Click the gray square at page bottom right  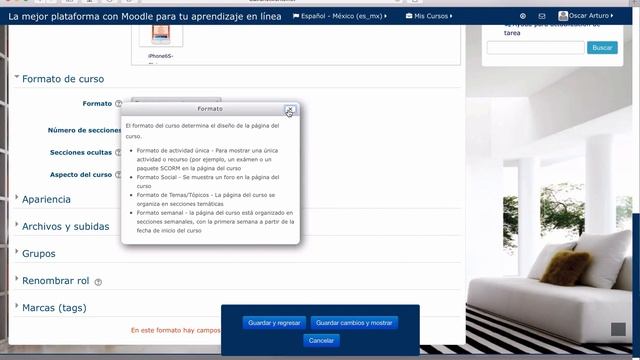pyautogui.click(x=618, y=329)
